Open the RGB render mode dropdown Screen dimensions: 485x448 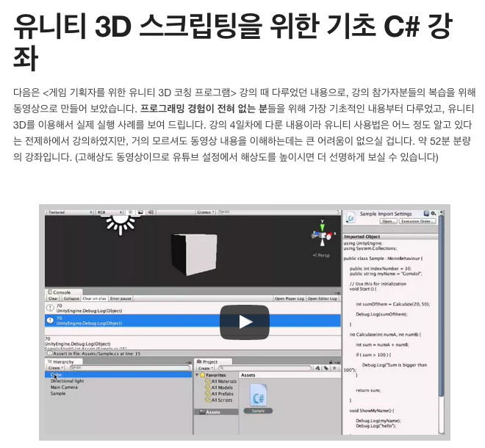coord(109,212)
